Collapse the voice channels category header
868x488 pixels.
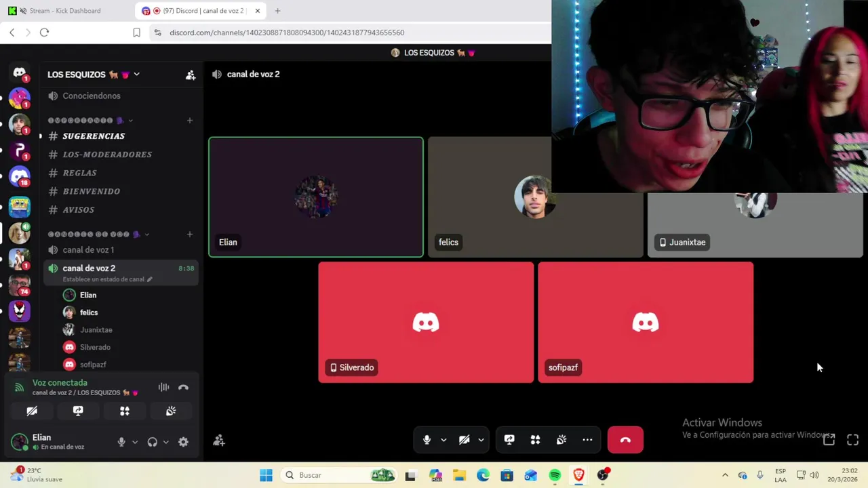98,235
